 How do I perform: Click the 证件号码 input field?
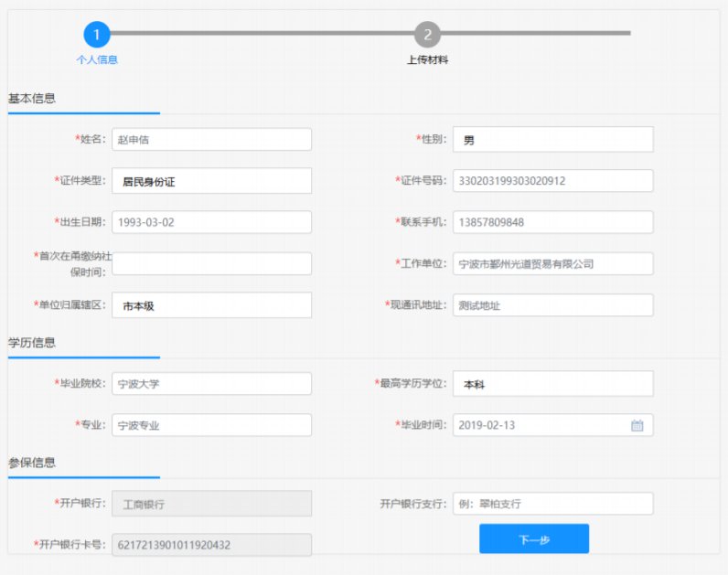552,181
